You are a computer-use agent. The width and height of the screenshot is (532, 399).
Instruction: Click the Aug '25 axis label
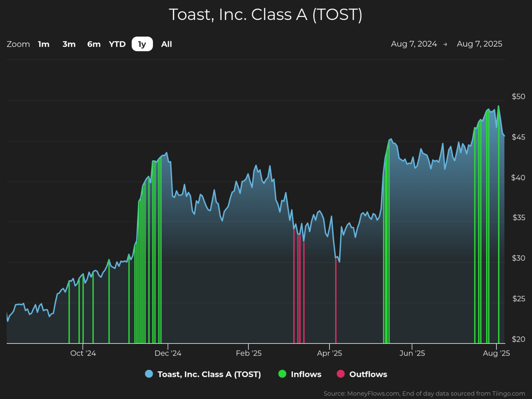pos(496,353)
